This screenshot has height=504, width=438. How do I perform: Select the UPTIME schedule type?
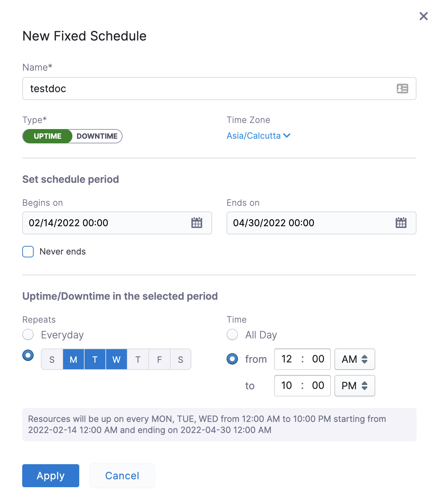tap(47, 136)
